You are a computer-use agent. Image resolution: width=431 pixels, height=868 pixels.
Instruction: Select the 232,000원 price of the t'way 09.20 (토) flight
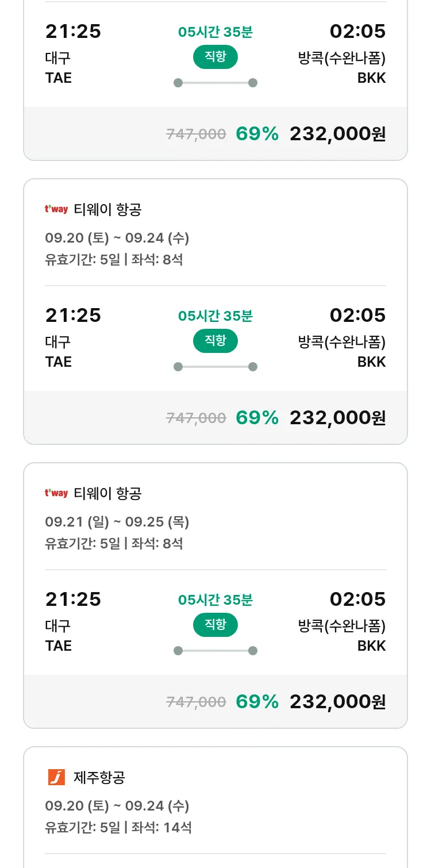(x=337, y=418)
